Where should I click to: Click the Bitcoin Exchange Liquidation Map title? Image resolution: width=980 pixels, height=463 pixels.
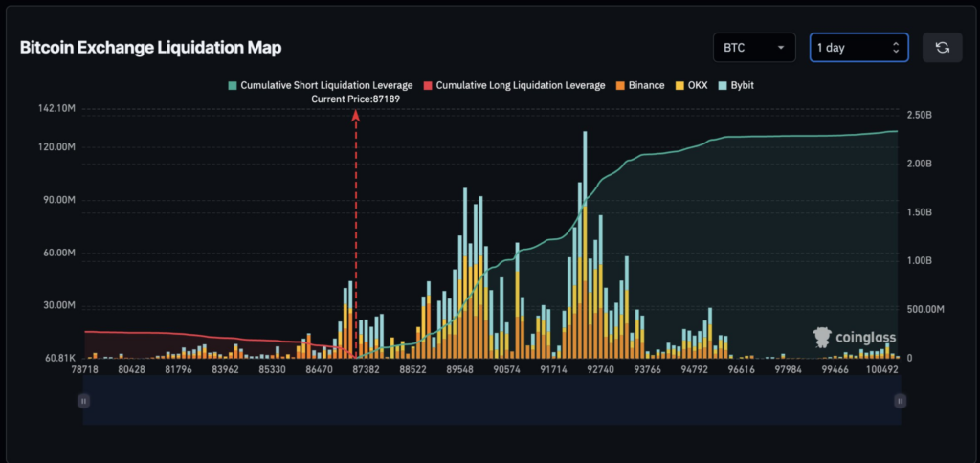click(x=150, y=48)
